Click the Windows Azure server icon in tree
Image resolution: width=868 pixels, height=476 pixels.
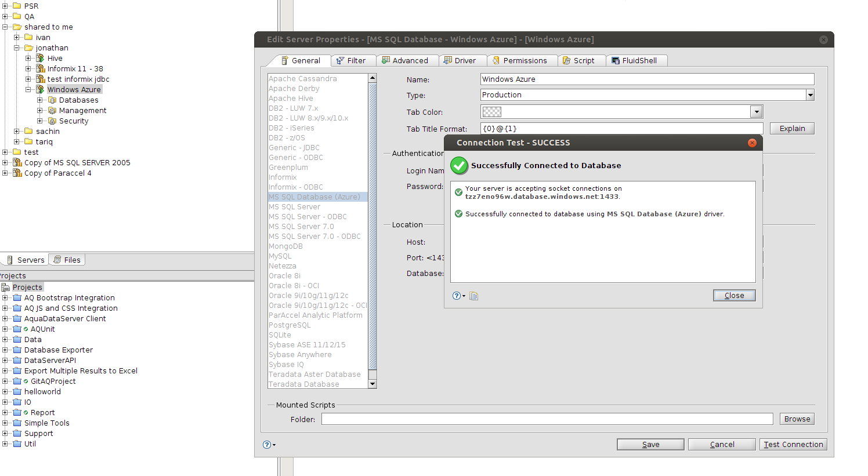[x=40, y=89]
